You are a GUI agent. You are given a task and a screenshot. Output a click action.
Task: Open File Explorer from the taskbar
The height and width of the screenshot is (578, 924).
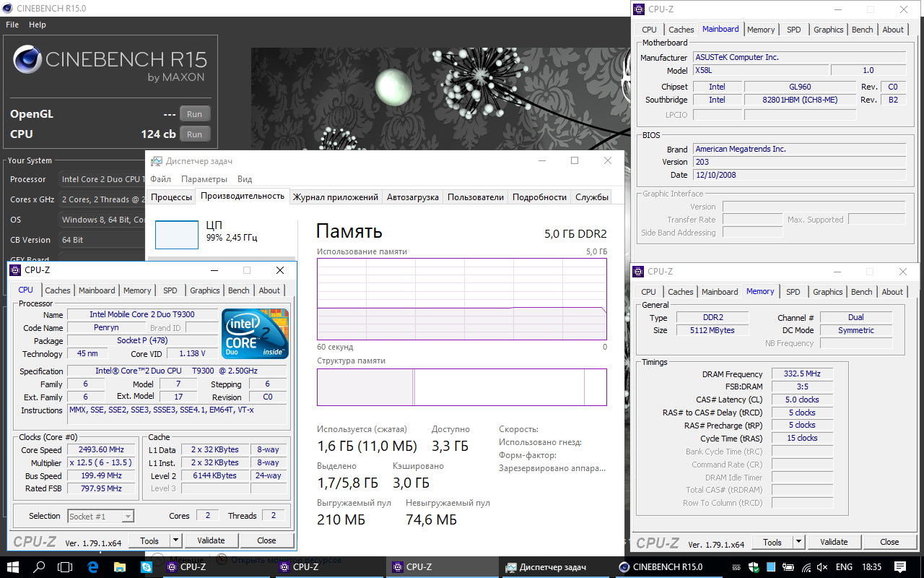(119, 567)
